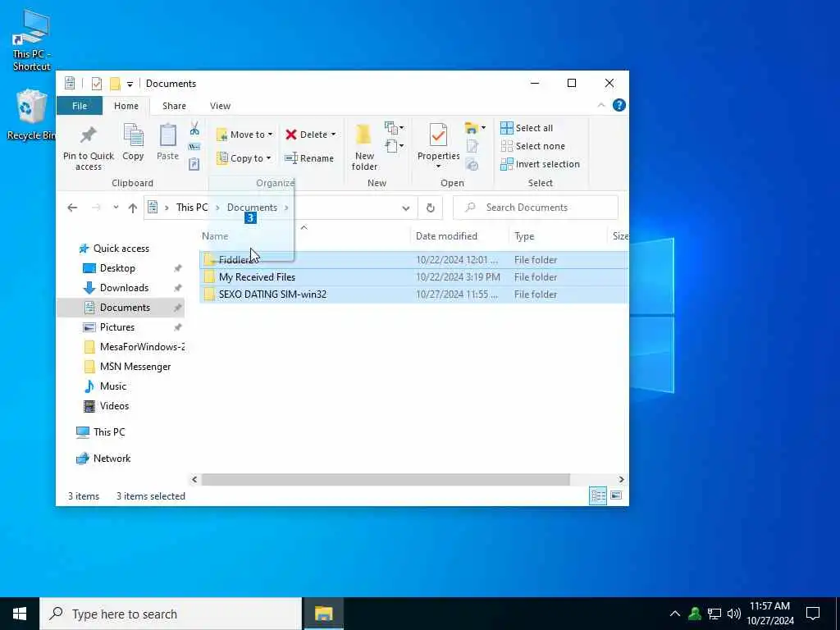This screenshot has height=630, width=840.
Task: Create a New folder from the ribbon
Action: 364,148
